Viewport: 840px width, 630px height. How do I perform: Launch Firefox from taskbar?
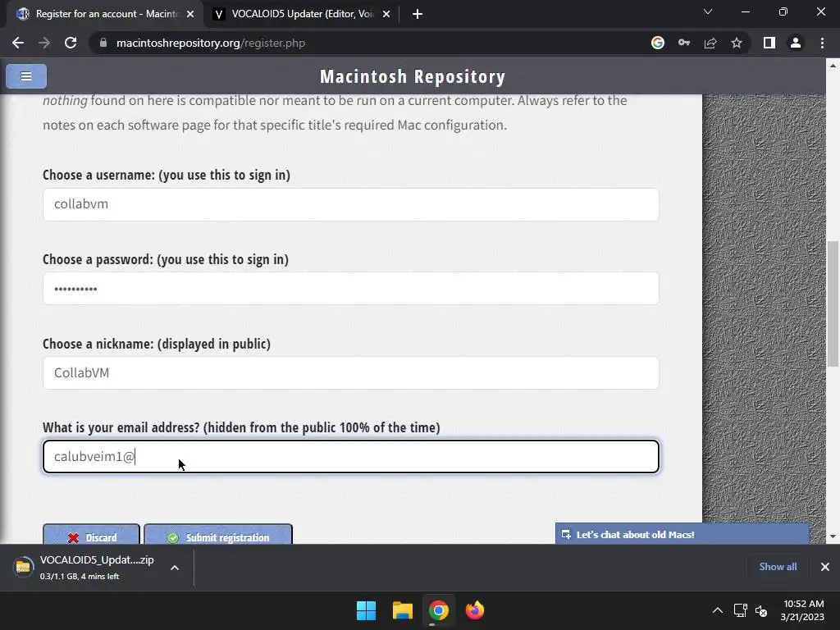[475, 610]
